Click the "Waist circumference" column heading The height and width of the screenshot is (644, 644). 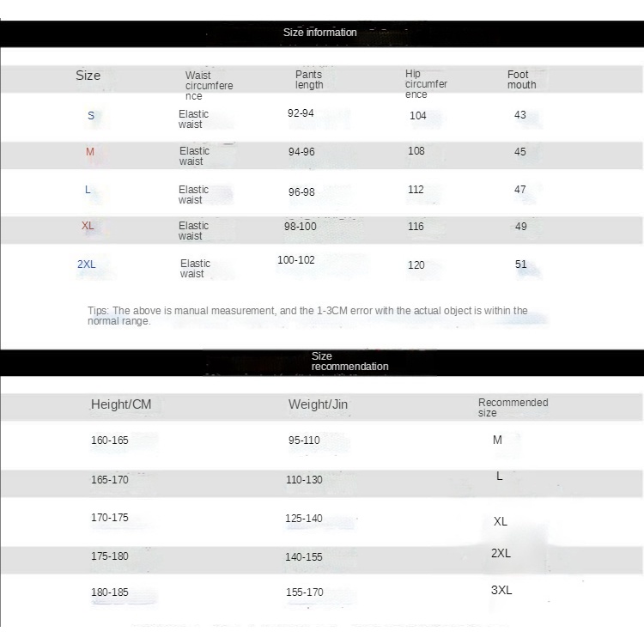pyautogui.click(x=209, y=86)
